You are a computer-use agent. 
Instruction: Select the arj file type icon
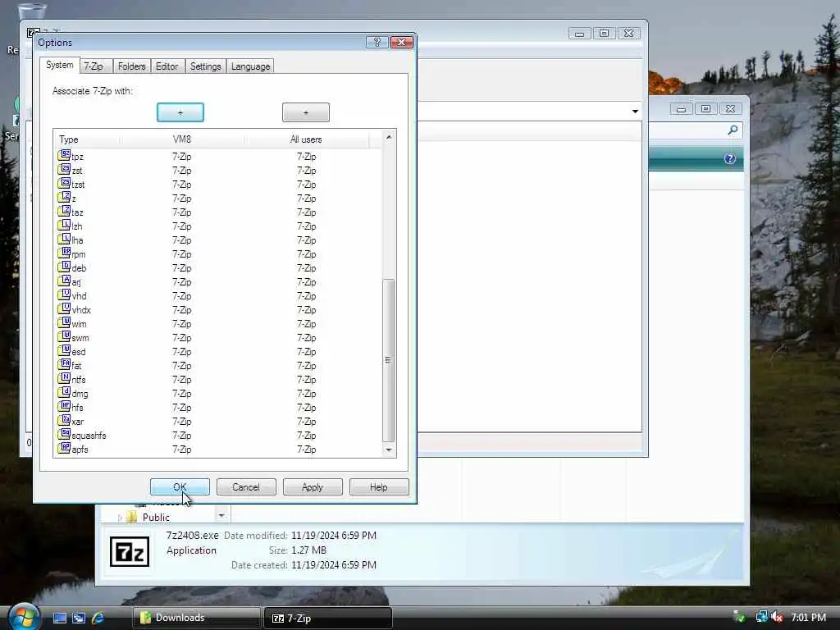[64, 281]
